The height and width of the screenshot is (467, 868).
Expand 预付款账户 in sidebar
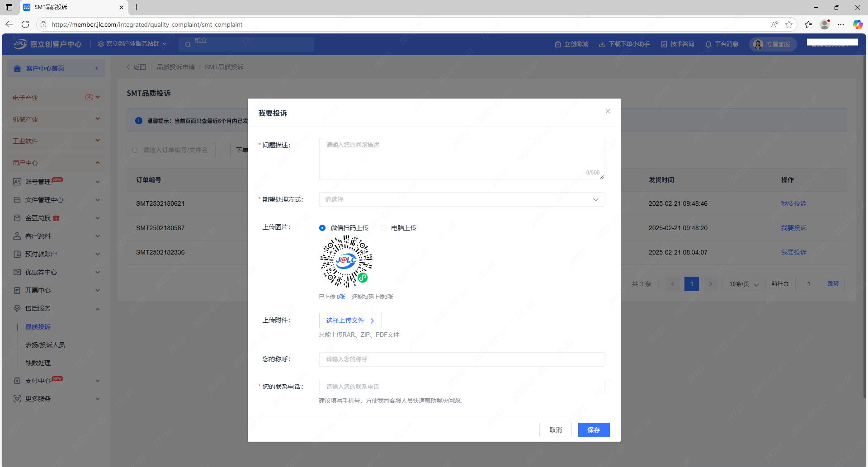click(x=56, y=254)
